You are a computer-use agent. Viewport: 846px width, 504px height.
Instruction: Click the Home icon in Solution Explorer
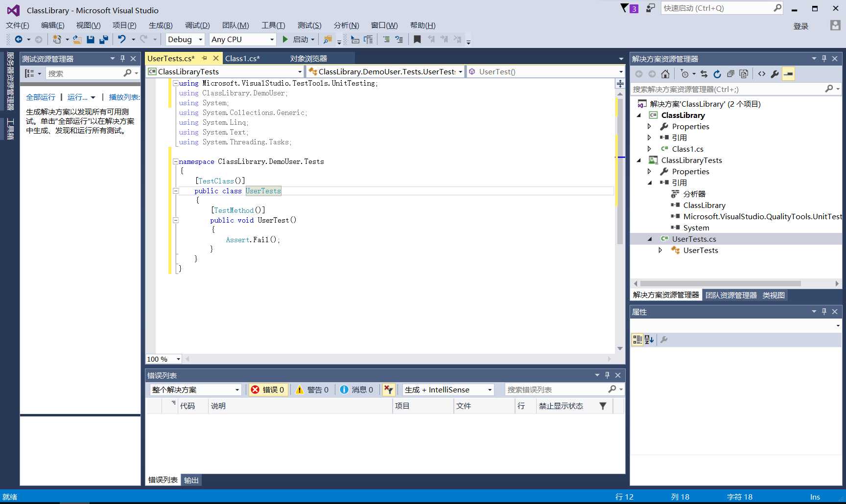pos(665,74)
